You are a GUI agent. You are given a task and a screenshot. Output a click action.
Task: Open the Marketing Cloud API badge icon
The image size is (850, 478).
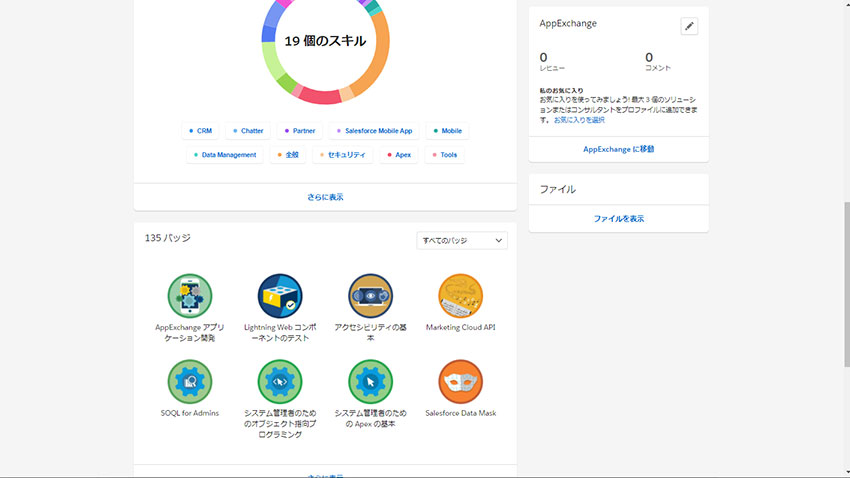point(460,295)
